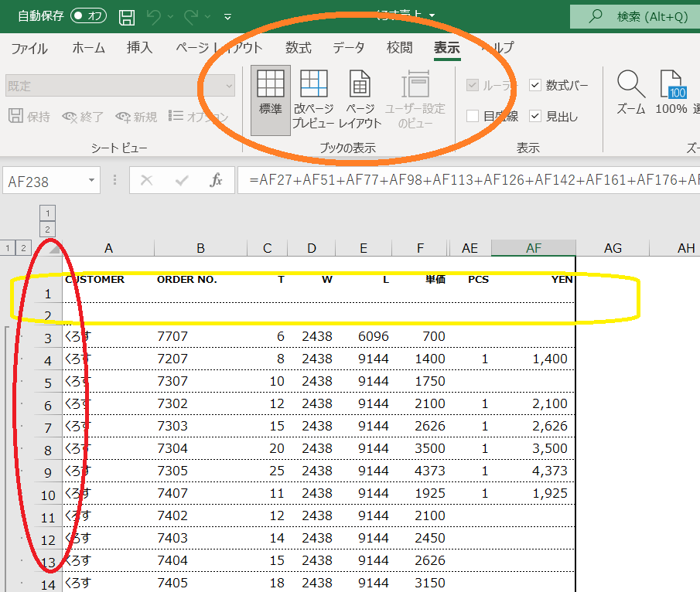Open the 校閲 ribbon tab
This screenshot has width=700, height=592.
[400, 48]
